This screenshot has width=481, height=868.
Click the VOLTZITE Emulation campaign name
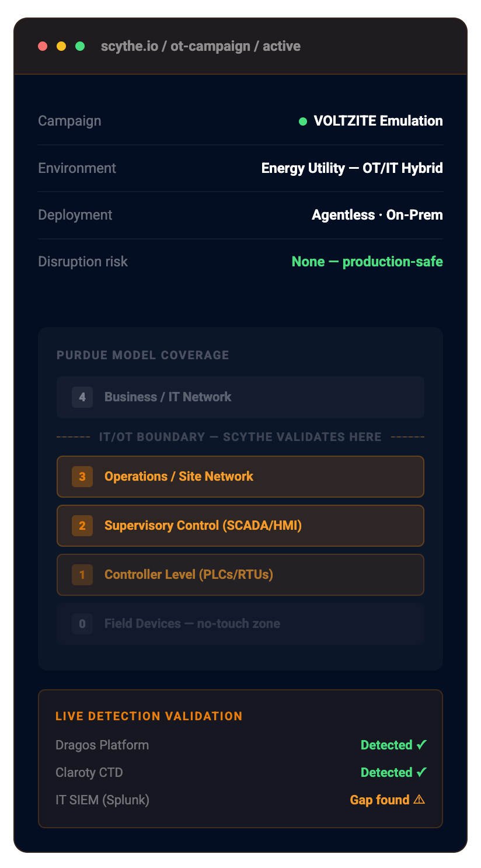point(378,121)
